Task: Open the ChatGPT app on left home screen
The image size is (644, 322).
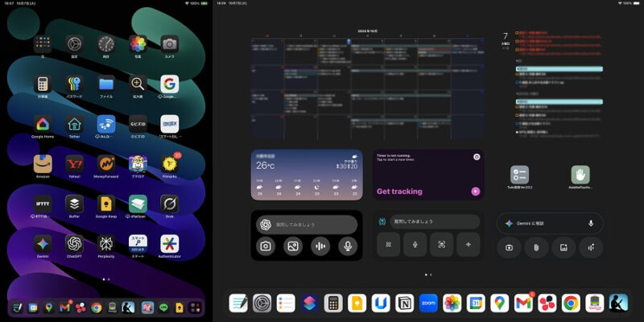Action: [74, 243]
